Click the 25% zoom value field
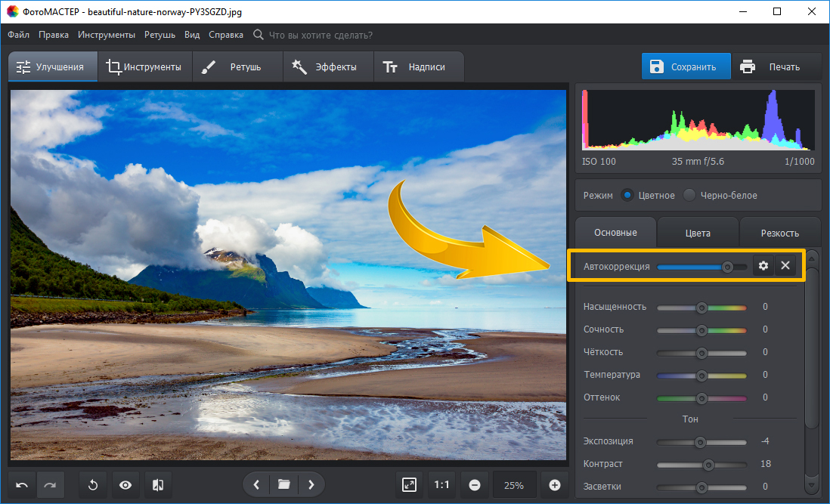This screenshot has height=504, width=830. (514, 485)
